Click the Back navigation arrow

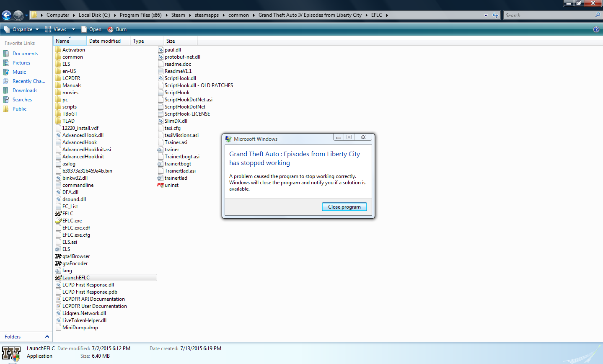[6, 15]
